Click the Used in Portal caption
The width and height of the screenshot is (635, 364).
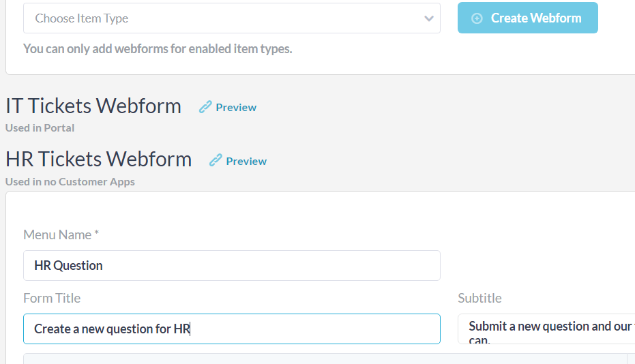[x=40, y=127]
